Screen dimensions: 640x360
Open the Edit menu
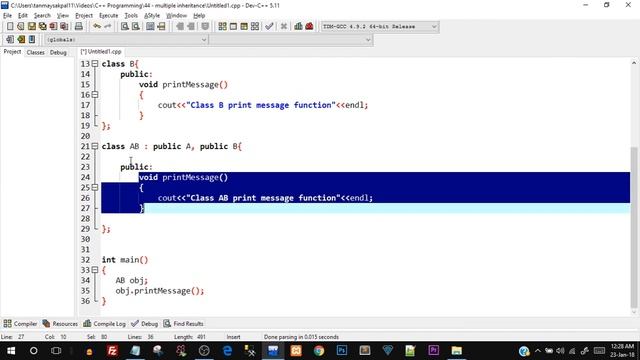22,16
